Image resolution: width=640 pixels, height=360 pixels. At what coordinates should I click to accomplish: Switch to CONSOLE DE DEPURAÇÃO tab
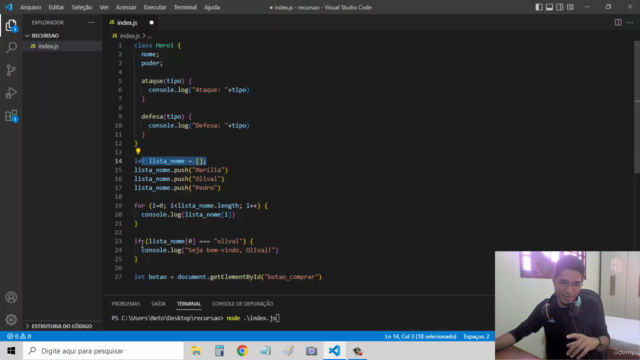242,304
